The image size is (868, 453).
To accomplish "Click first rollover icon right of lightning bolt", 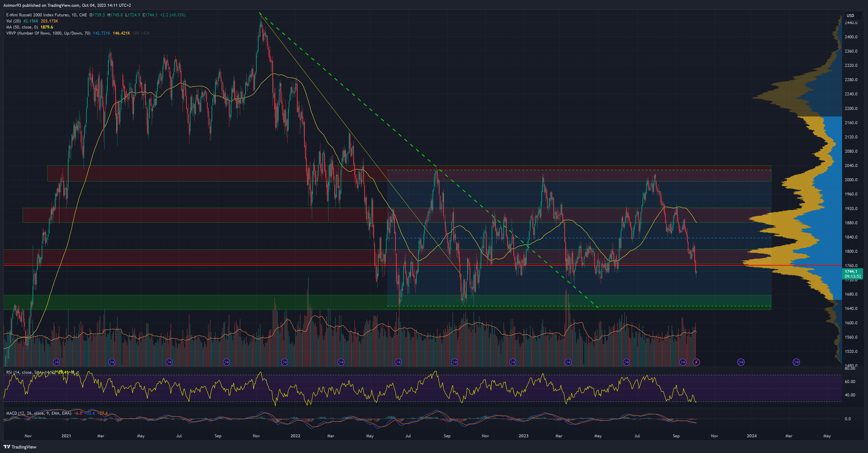I will click(x=741, y=362).
